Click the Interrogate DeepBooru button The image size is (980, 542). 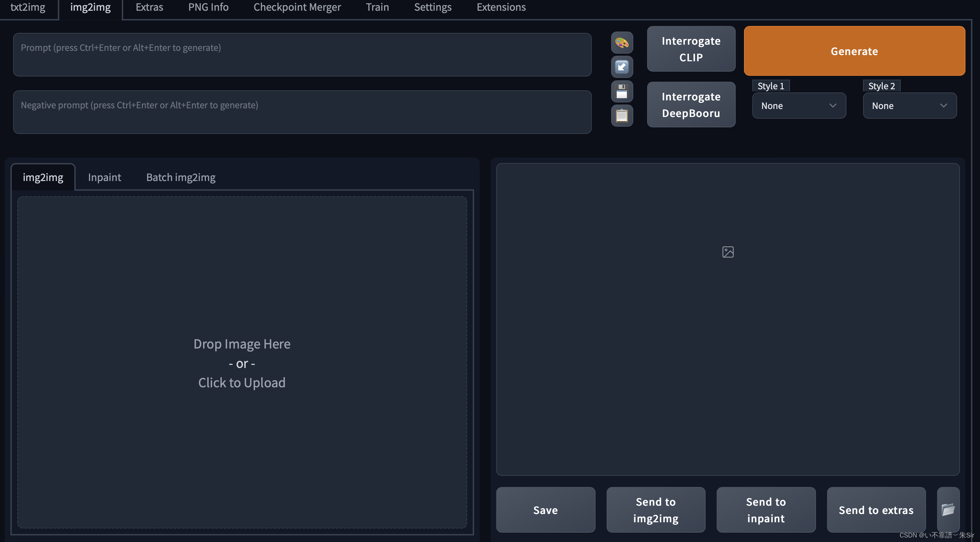(690, 105)
